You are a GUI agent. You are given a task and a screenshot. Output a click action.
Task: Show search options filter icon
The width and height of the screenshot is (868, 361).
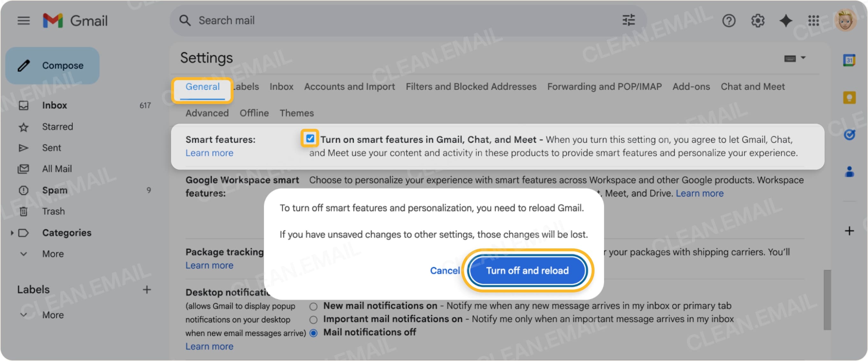[628, 20]
